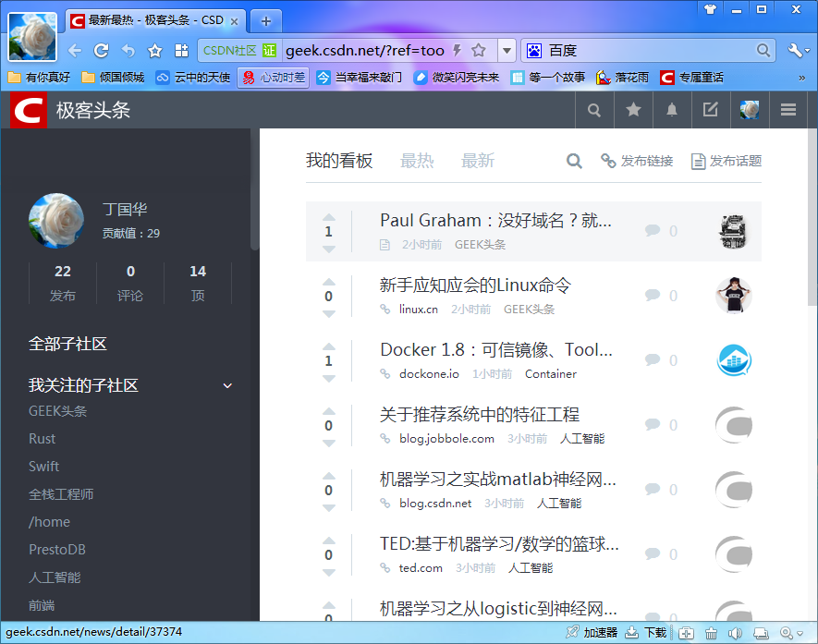
Task: Open the 微笑闪亮未来 bookmark
Action: click(457, 78)
